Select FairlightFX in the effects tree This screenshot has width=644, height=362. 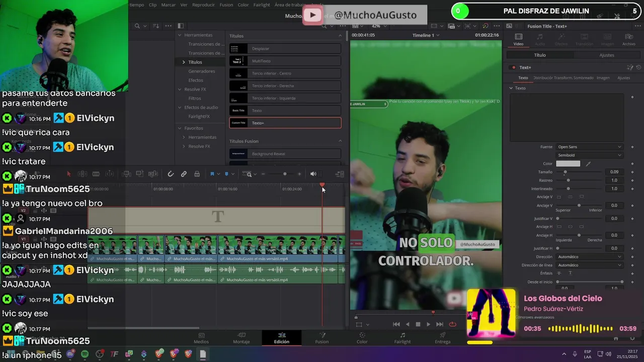(x=199, y=116)
